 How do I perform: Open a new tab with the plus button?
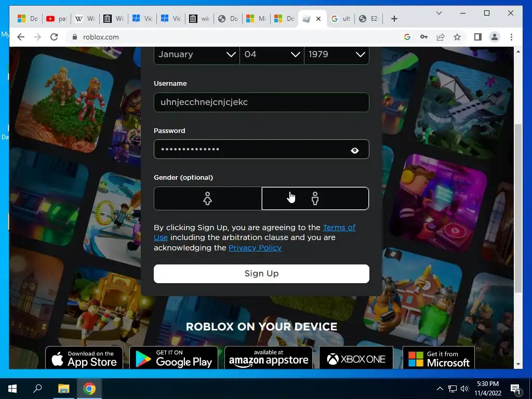point(394,19)
